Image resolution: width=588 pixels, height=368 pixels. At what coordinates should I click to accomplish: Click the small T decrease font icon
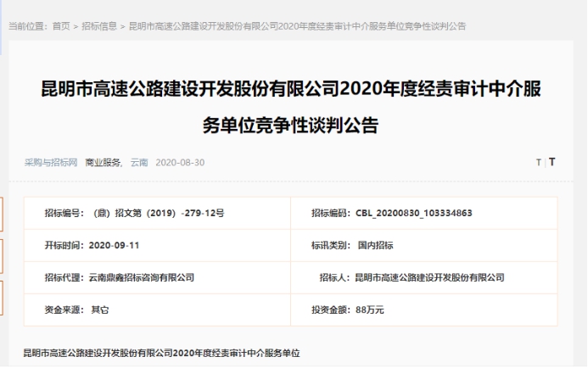538,163
